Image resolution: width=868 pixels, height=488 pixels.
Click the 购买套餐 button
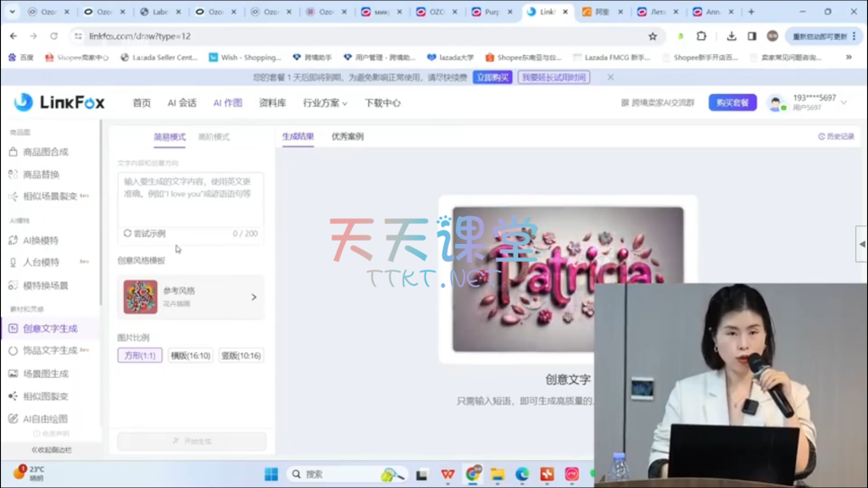pyautogui.click(x=732, y=103)
